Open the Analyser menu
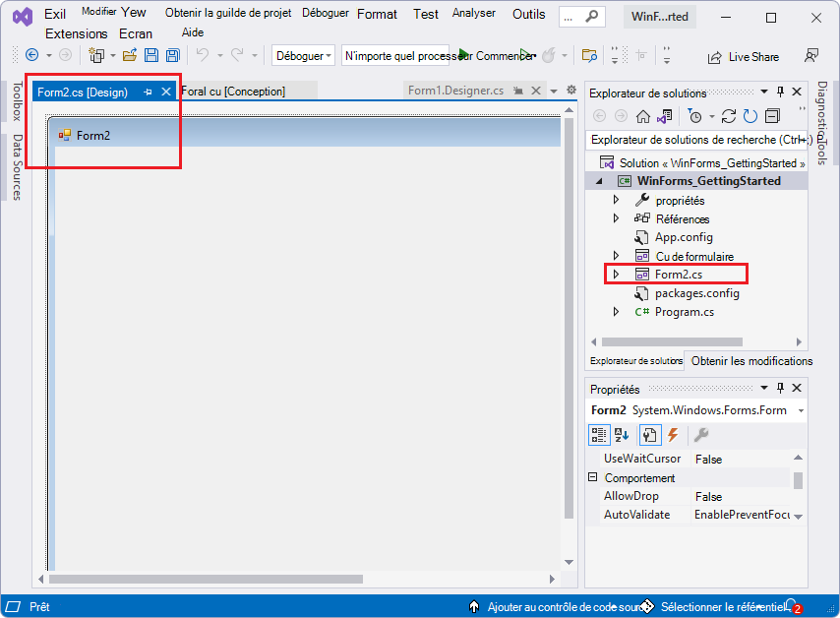This screenshot has width=840, height=618. [473, 13]
